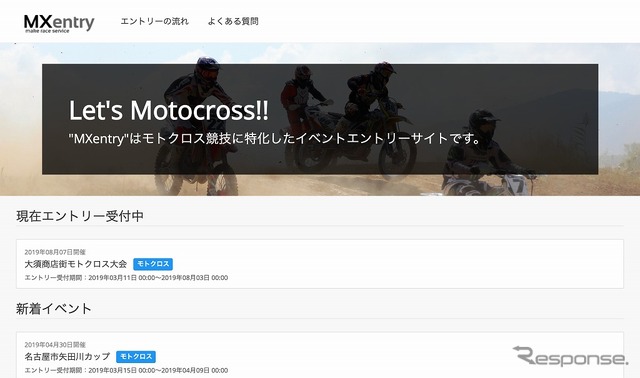This screenshot has width=640, height=378.
Task: Click the MXentry logo
Action: click(59, 23)
